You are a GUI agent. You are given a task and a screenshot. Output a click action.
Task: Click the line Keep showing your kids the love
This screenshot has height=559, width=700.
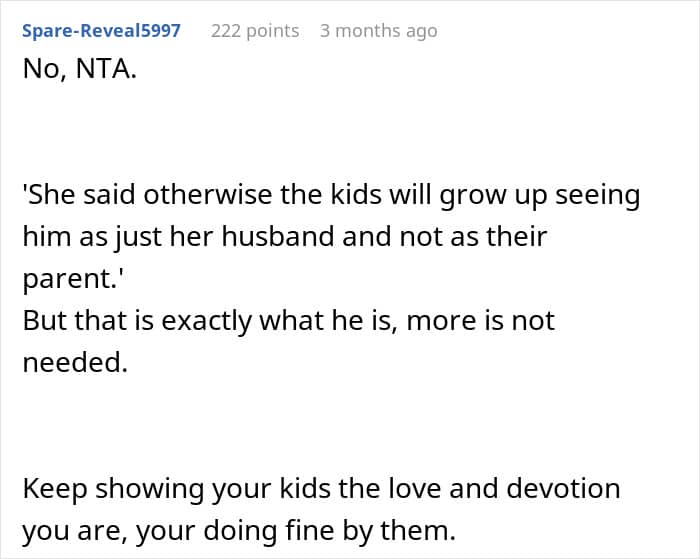[321, 488]
